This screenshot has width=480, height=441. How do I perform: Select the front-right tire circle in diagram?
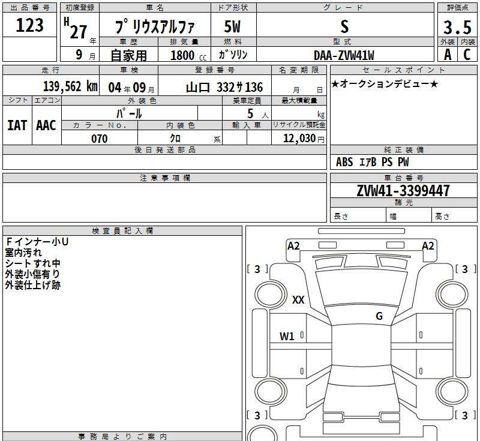tap(452, 294)
